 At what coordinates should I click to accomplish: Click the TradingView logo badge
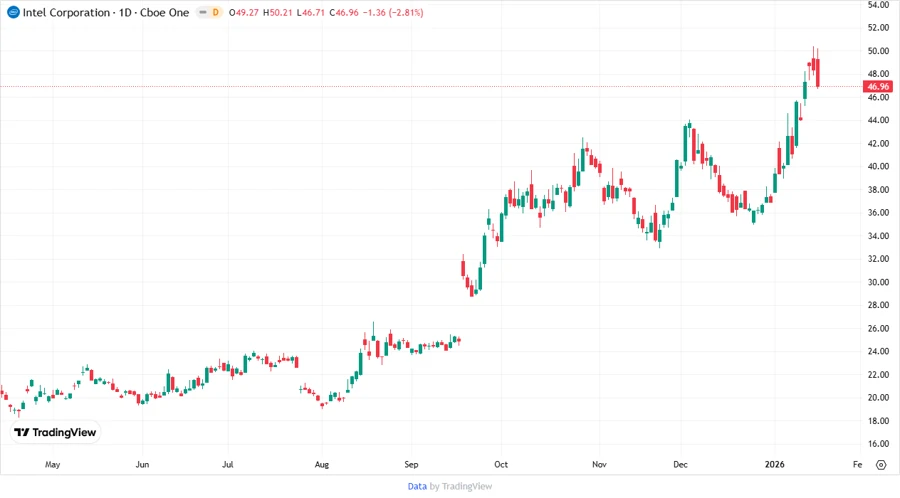pyautogui.click(x=56, y=433)
